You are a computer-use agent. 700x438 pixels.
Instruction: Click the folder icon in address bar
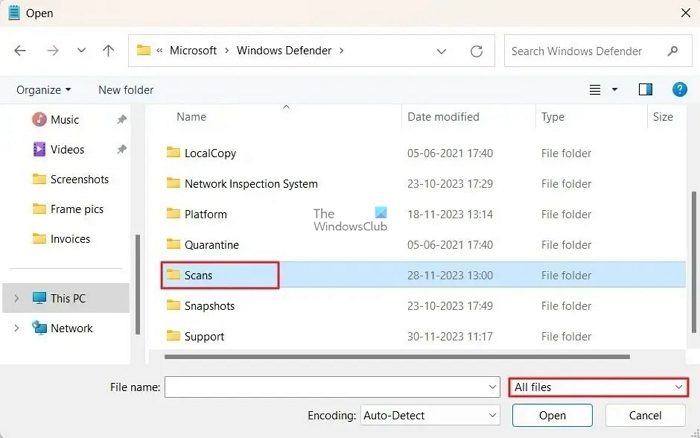[143, 50]
